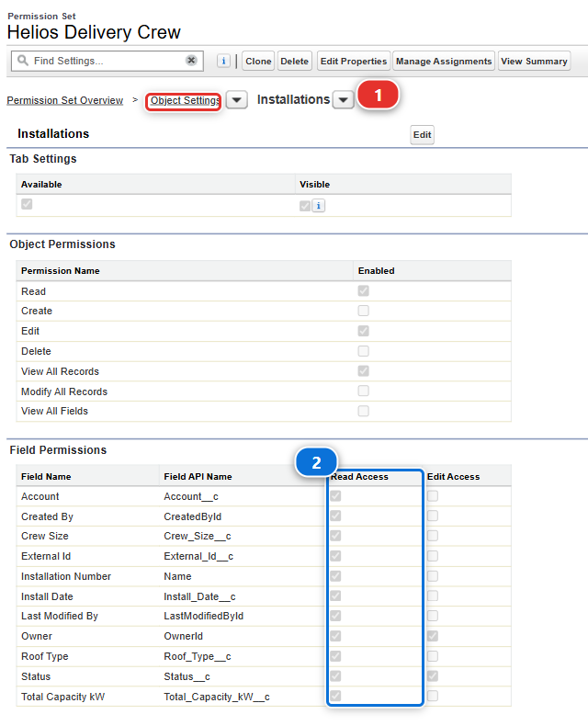The width and height of the screenshot is (588, 726).
Task: Toggle the Read object permission checkbox
Action: [x=364, y=290]
